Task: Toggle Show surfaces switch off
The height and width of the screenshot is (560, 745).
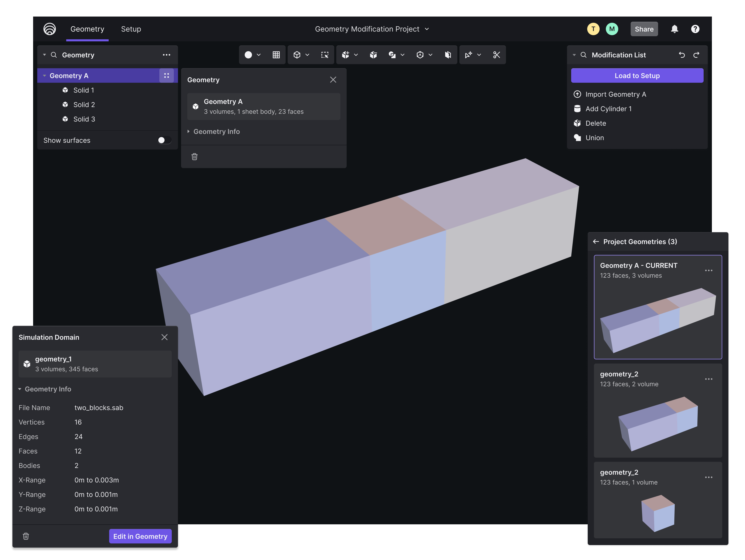Action: (163, 140)
